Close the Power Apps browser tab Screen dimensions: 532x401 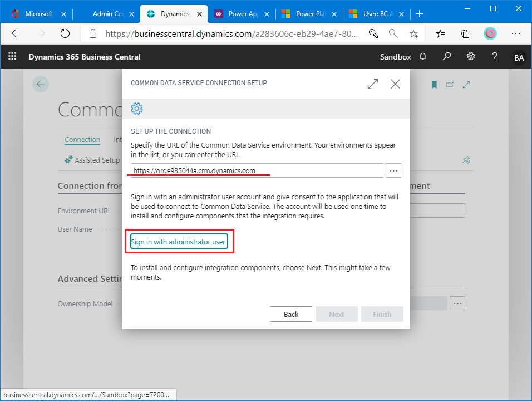coord(267,14)
